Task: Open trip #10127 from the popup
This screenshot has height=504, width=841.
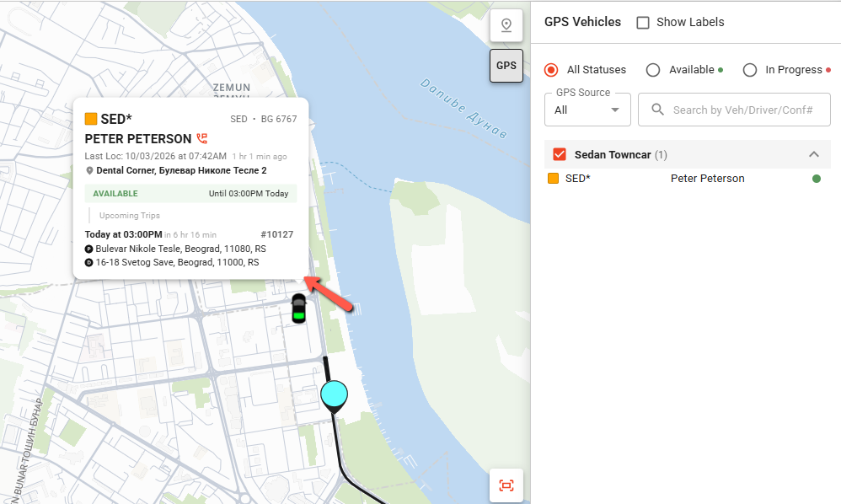Action: (276, 234)
